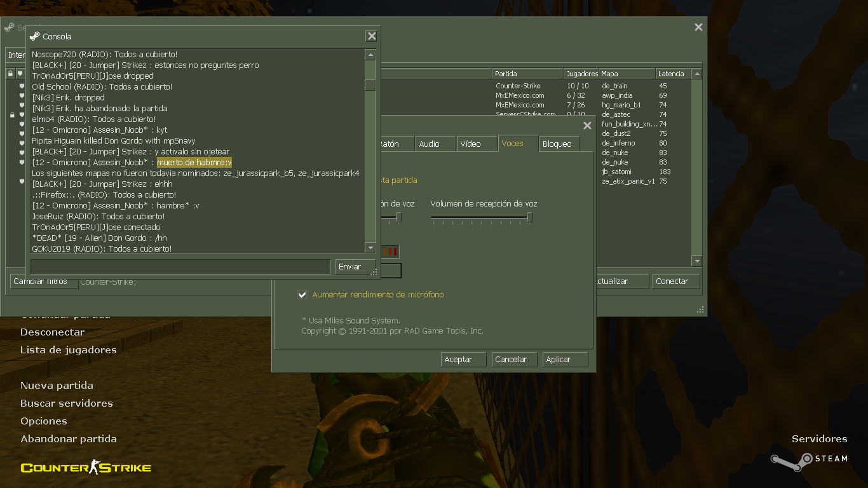Toggle Aumentar rendimiento de micrófono checkbox

click(302, 295)
